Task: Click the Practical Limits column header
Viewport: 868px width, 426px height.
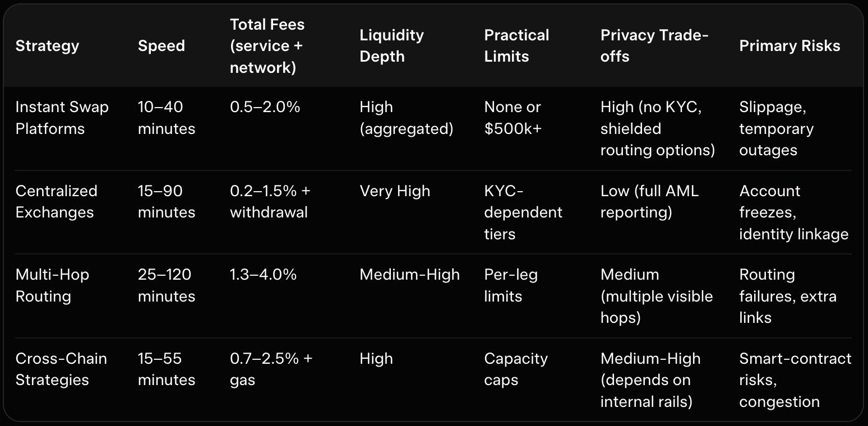Action: [516, 46]
